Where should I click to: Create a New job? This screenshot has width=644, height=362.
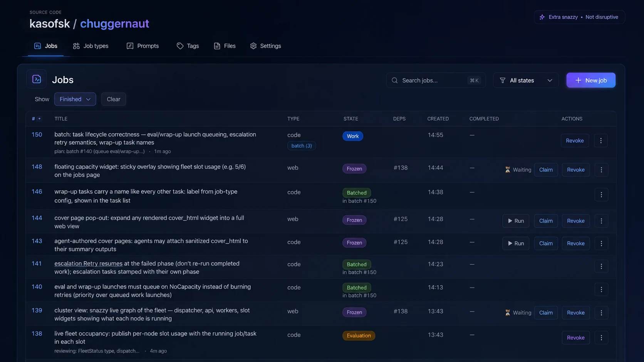[591, 80]
